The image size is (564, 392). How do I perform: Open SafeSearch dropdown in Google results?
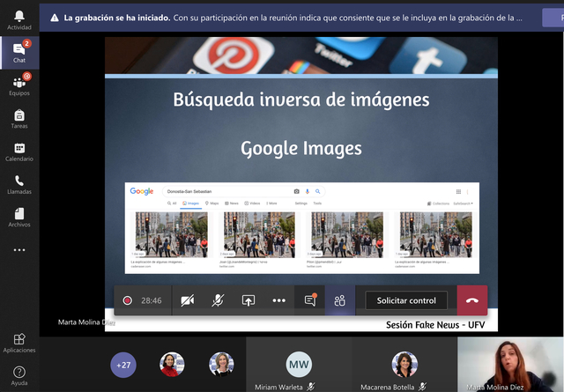463,203
